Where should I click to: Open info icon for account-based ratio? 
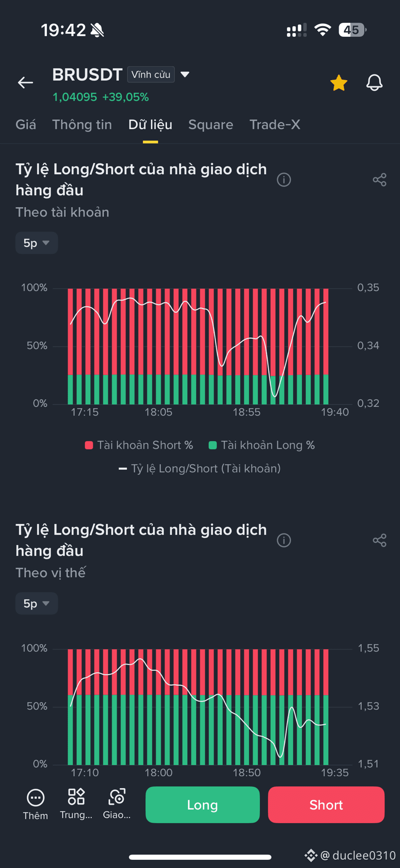click(x=284, y=180)
